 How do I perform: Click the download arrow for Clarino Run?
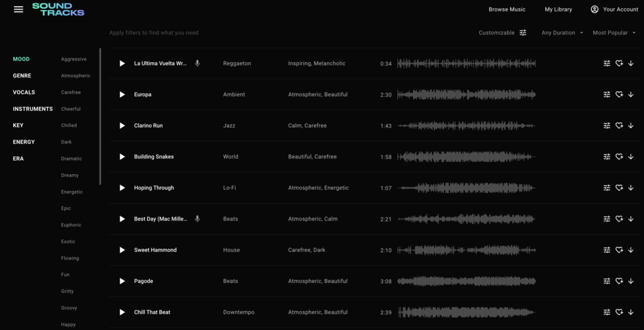[x=631, y=126]
